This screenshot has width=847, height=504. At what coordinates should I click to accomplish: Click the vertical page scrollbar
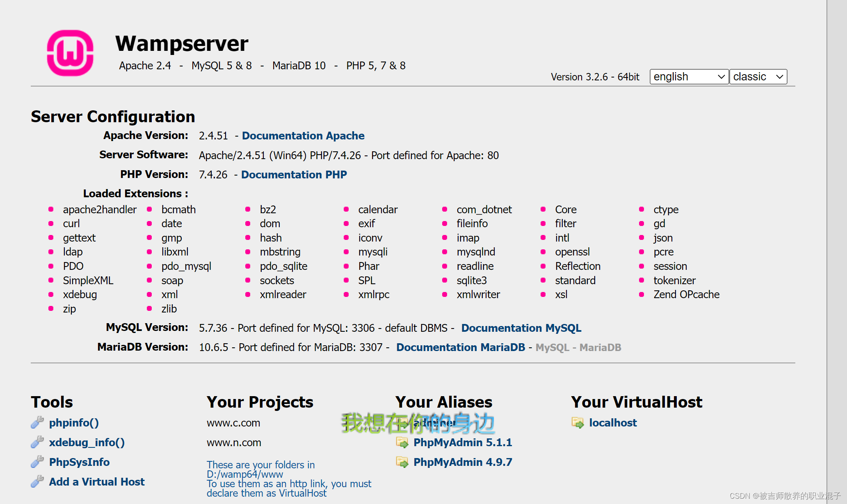click(837, 252)
